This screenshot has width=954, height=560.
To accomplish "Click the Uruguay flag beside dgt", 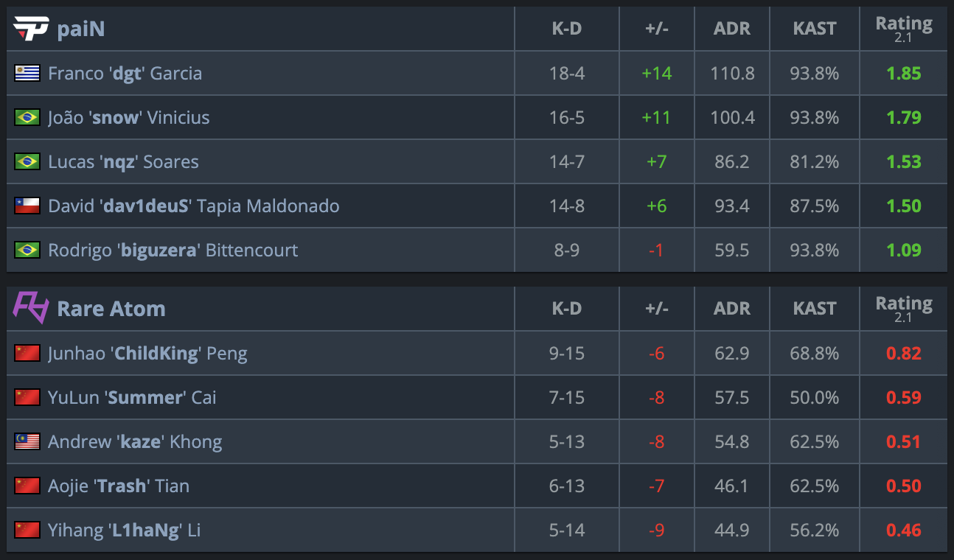I will [x=27, y=73].
